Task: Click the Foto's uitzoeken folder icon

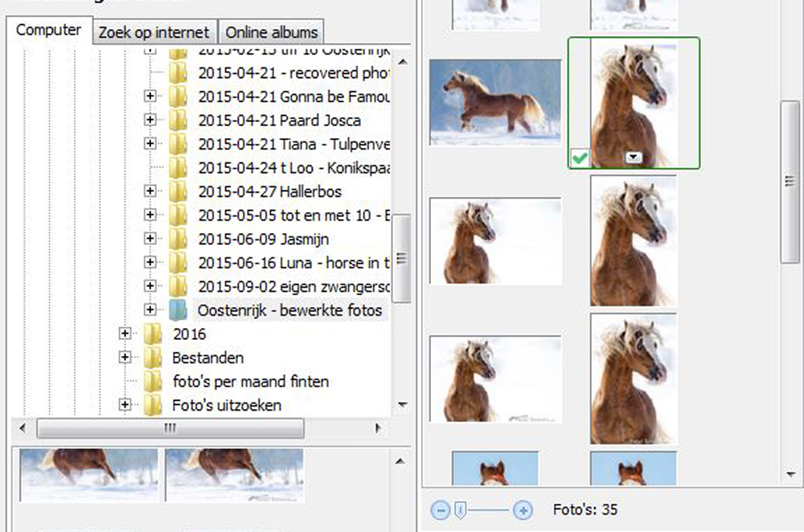Action: [x=153, y=405]
